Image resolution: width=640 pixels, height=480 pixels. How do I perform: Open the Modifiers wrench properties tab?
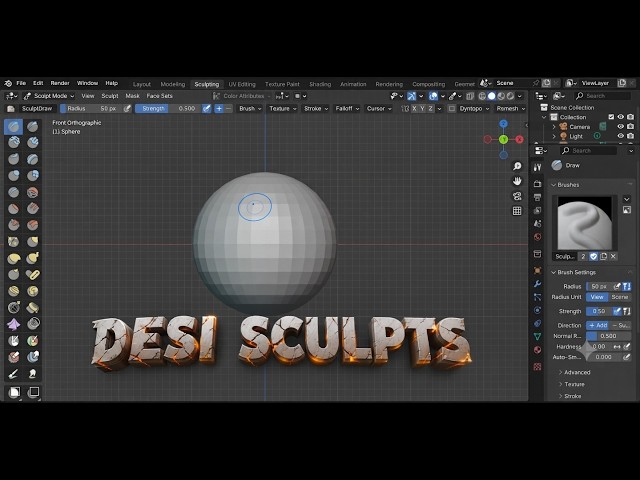[538, 284]
